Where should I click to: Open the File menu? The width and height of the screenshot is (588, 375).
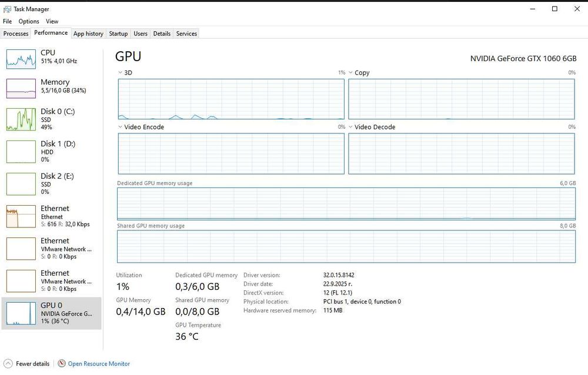point(8,21)
